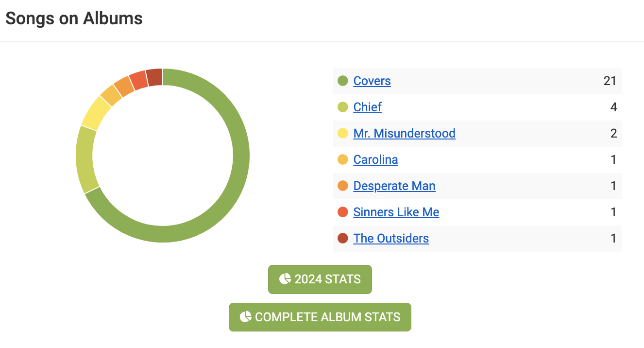Follow the Chief album link
This screenshot has width=644, height=348.
pos(368,107)
